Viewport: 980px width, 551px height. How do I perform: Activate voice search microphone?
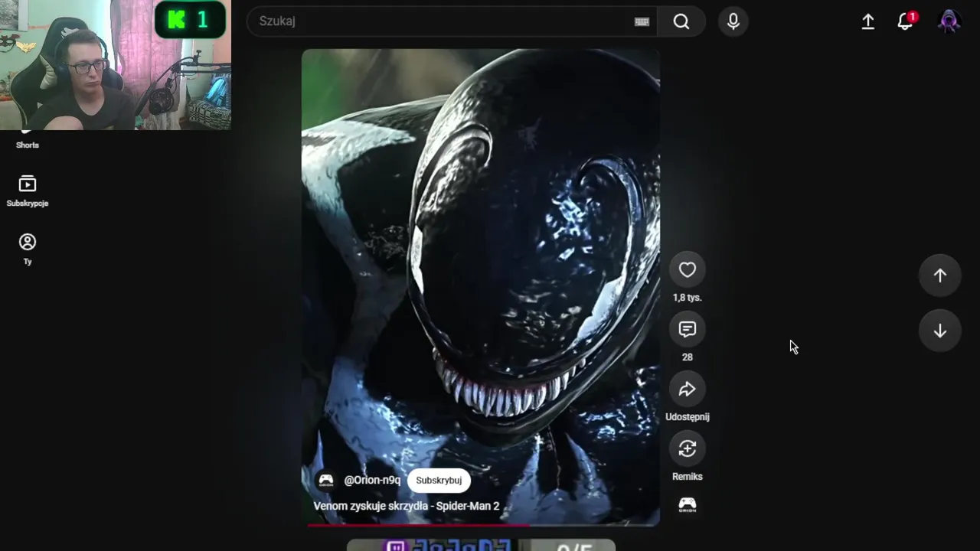pos(733,21)
